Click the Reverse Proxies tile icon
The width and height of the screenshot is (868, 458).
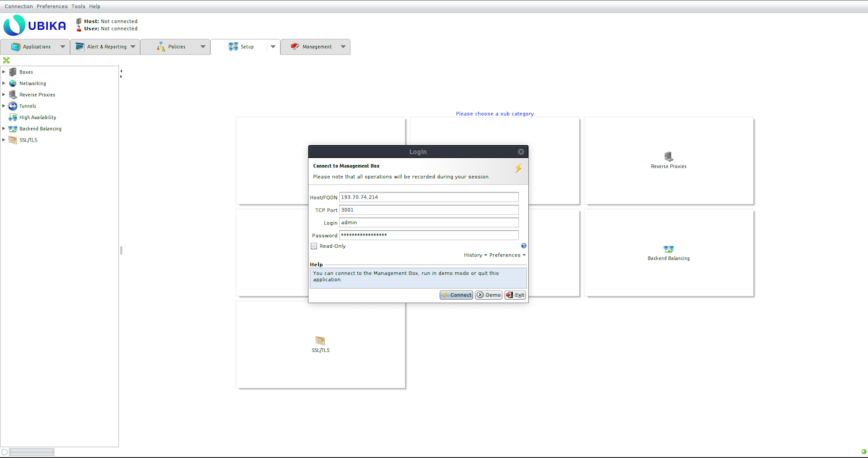668,156
